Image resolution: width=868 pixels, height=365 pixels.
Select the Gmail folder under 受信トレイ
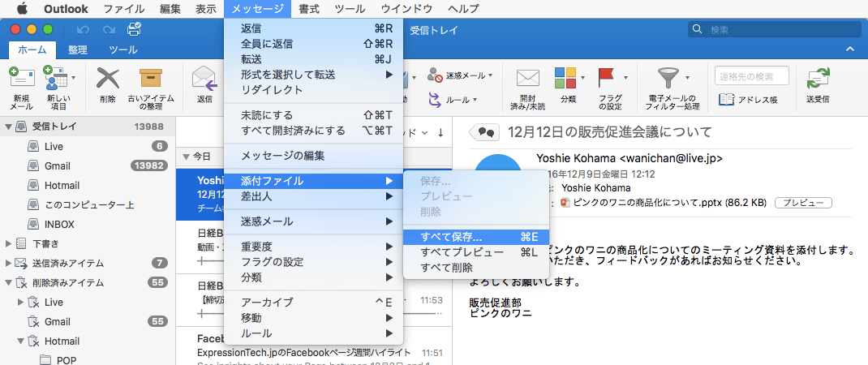click(x=88, y=165)
